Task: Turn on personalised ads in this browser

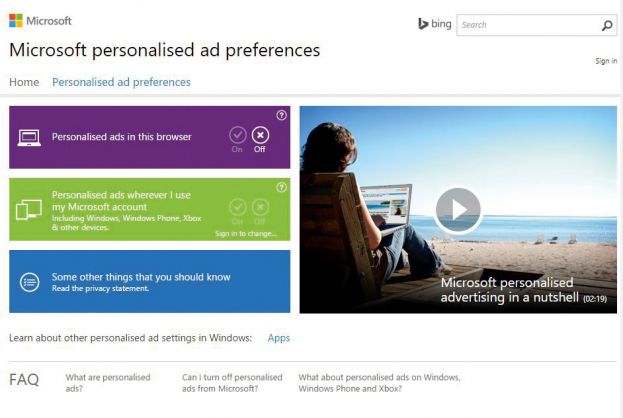Action: [237, 135]
